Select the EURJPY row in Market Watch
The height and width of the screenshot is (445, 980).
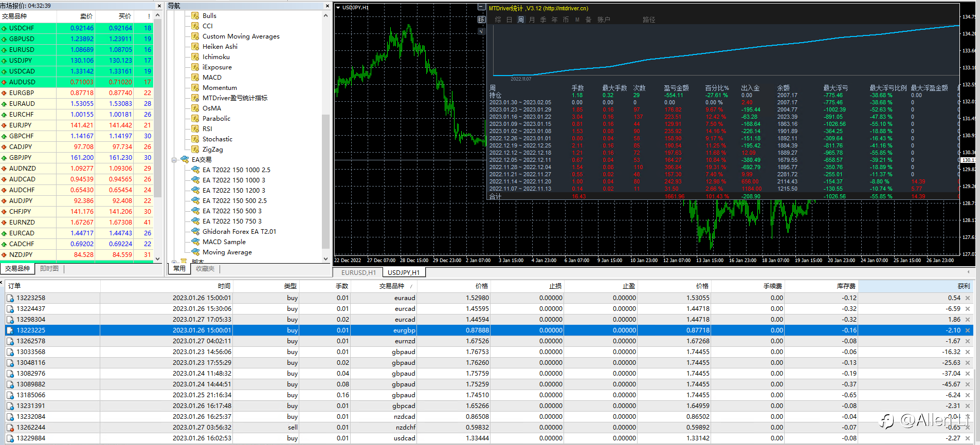tap(21, 125)
